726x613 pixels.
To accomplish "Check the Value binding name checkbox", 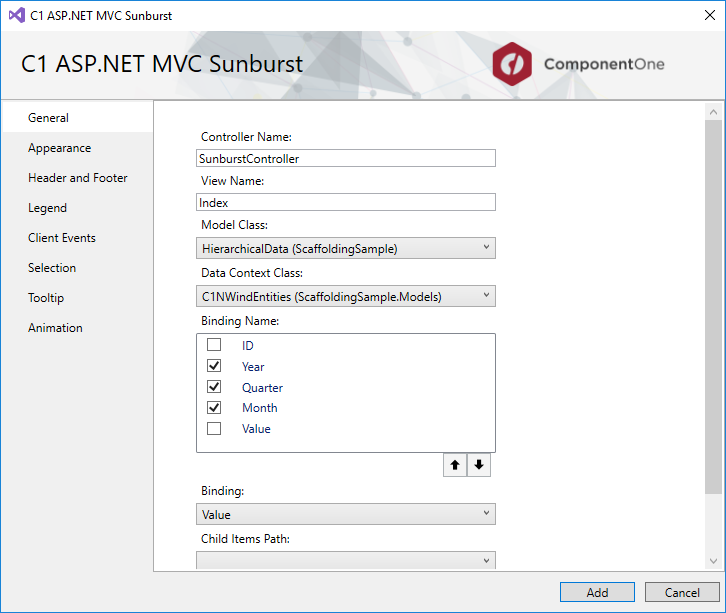I will click(214, 428).
